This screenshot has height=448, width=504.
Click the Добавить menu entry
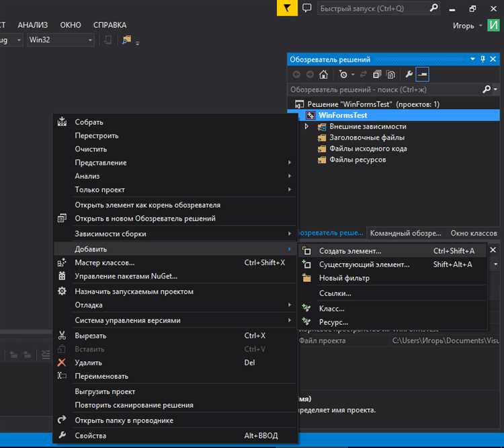coord(175,249)
